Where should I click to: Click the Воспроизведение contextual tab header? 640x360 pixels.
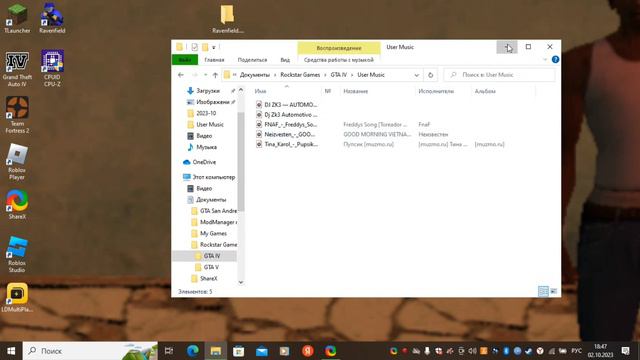pos(339,48)
